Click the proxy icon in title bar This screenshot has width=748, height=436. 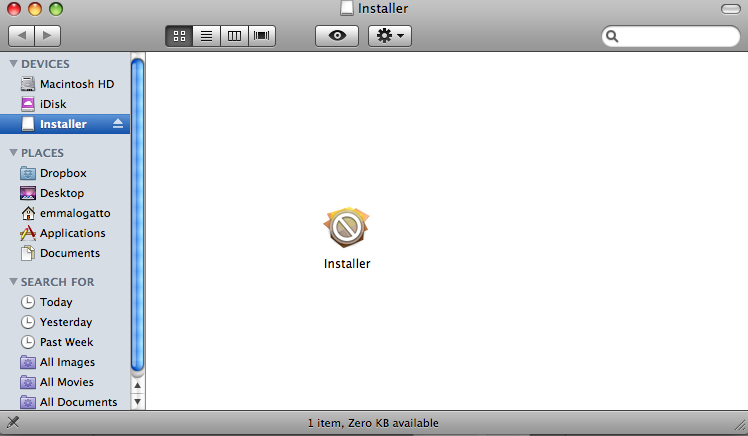347,8
